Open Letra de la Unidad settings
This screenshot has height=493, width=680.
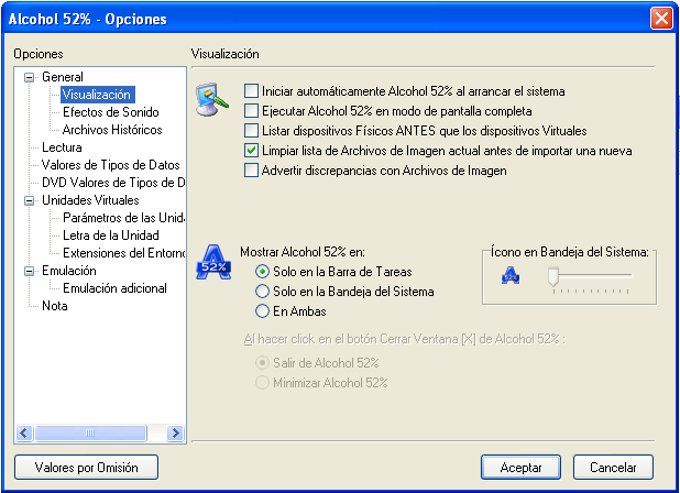111,235
